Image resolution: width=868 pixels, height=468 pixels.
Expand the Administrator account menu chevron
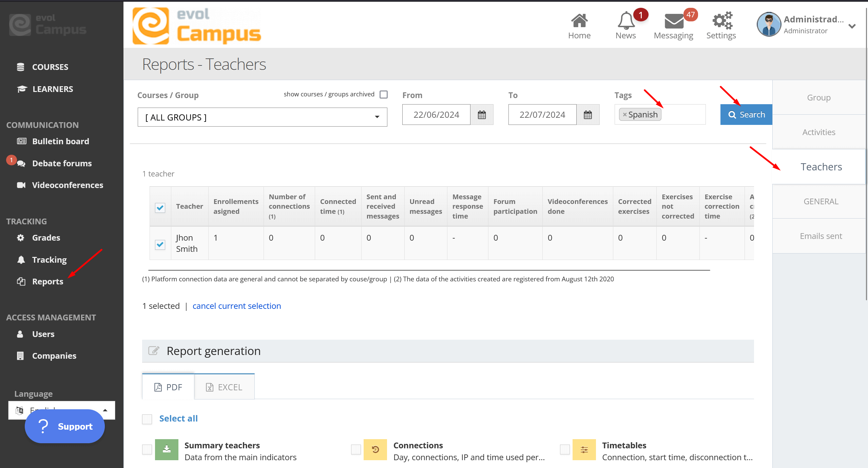point(852,26)
